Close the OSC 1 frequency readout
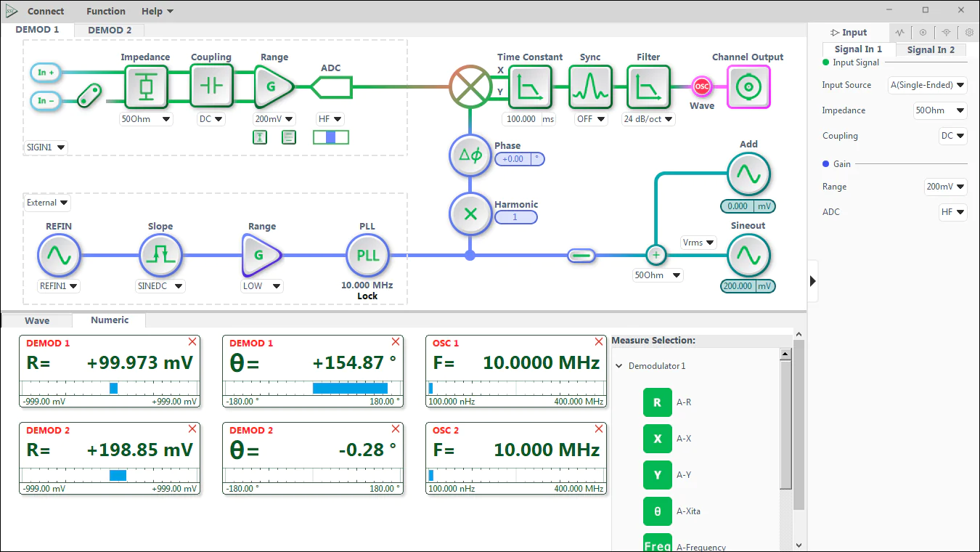980x552 pixels. 599,341
